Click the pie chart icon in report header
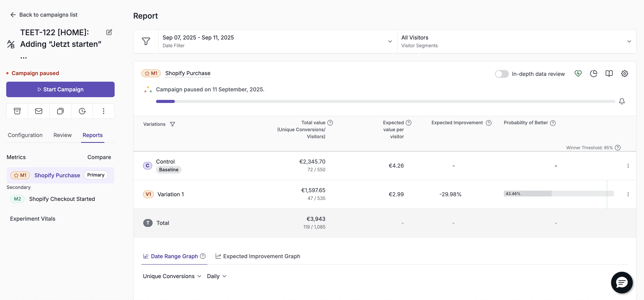 point(593,74)
